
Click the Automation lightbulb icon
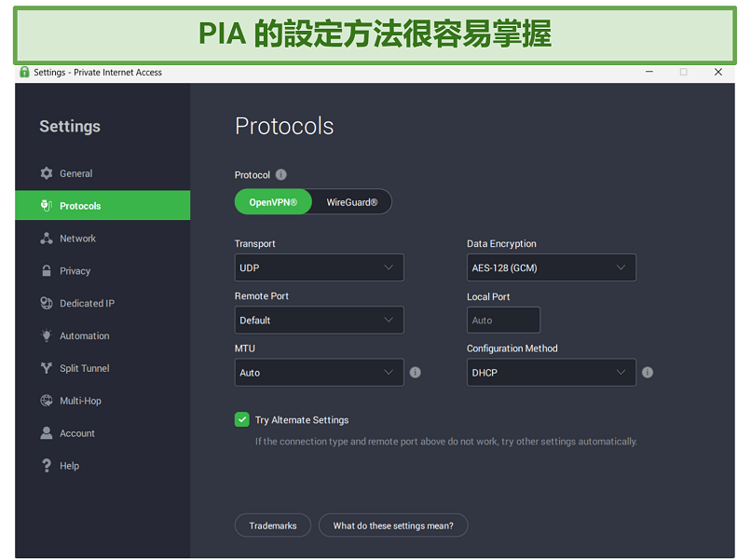pos(47,336)
